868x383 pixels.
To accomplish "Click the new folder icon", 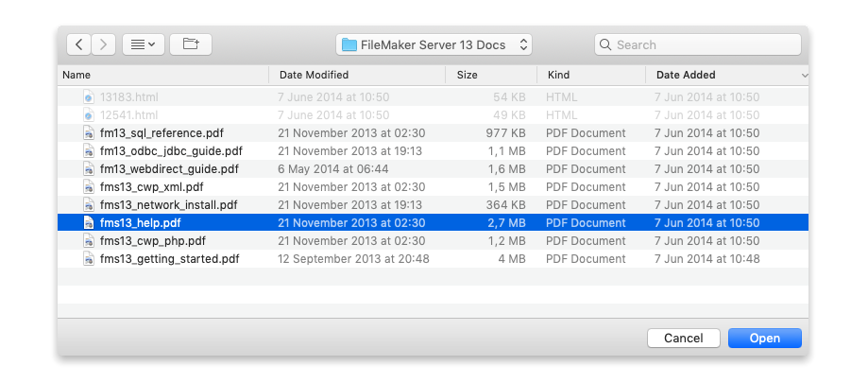I will (x=191, y=44).
